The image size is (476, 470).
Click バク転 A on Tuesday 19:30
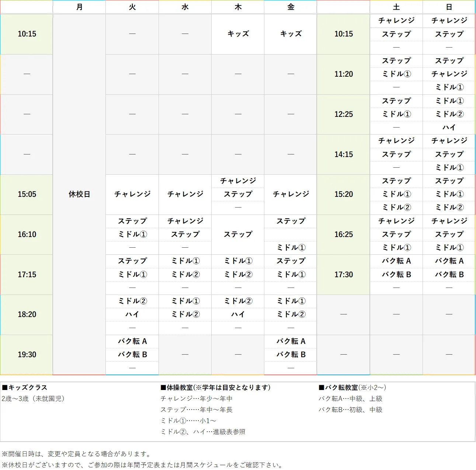coord(132,341)
